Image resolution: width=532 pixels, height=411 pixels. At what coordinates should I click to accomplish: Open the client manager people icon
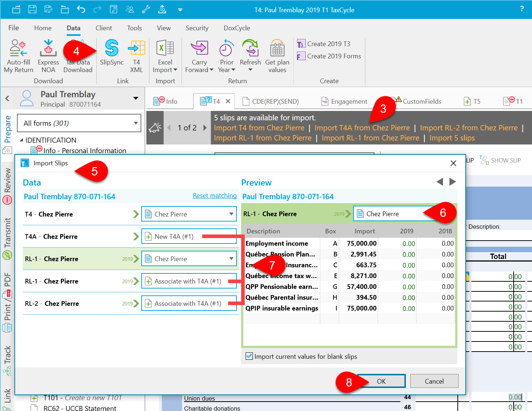pyautogui.click(x=130, y=10)
